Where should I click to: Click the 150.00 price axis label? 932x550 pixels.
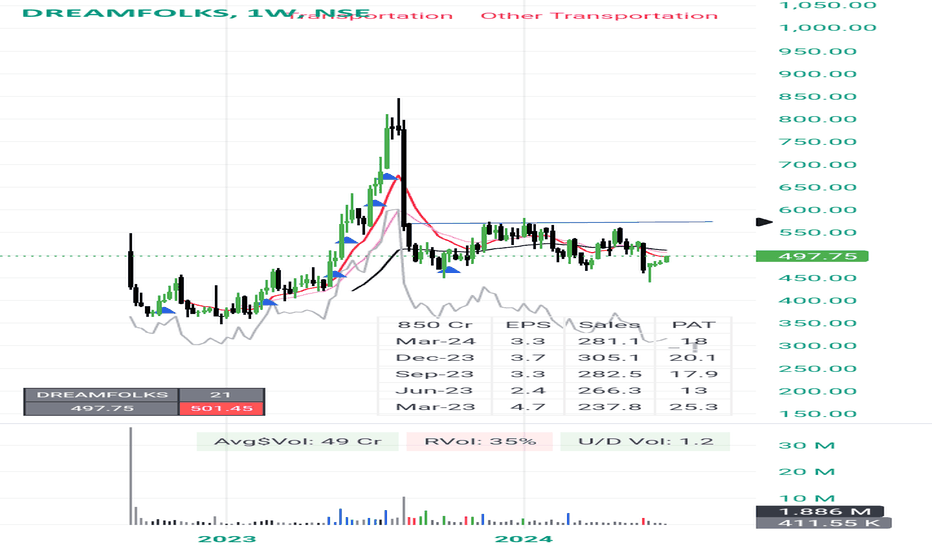tap(818, 414)
